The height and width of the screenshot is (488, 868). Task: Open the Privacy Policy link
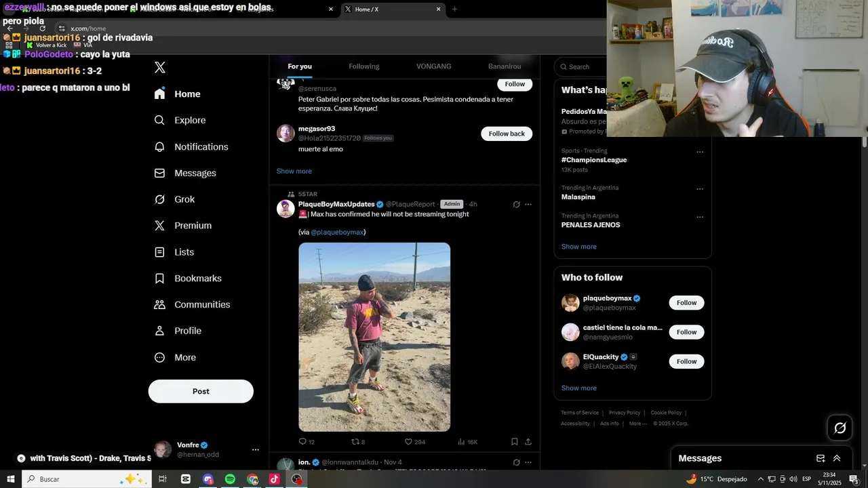pyautogui.click(x=625, y=413)
